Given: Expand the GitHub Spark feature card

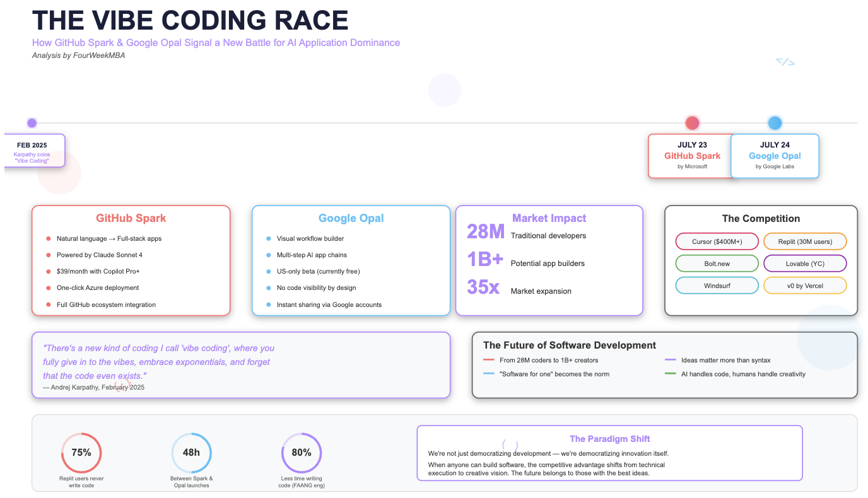Looking at the screenshot, I should coord(131,260).
